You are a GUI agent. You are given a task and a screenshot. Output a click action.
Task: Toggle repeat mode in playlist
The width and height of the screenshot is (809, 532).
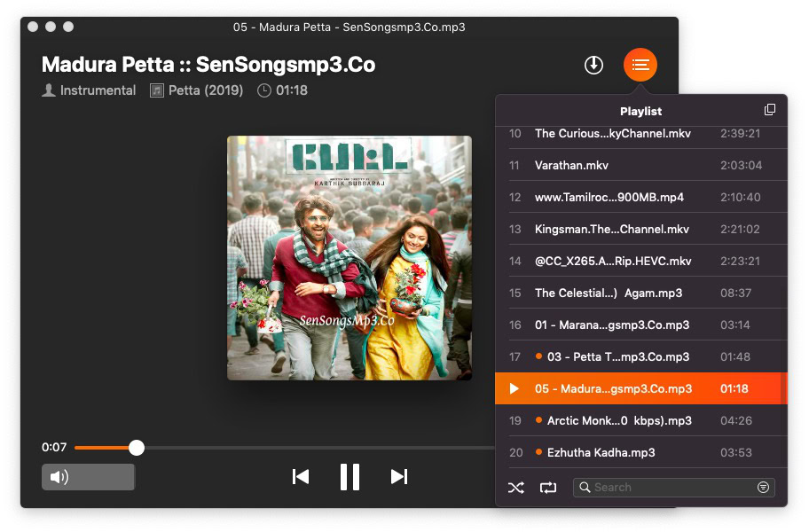(x=548, y=487)
